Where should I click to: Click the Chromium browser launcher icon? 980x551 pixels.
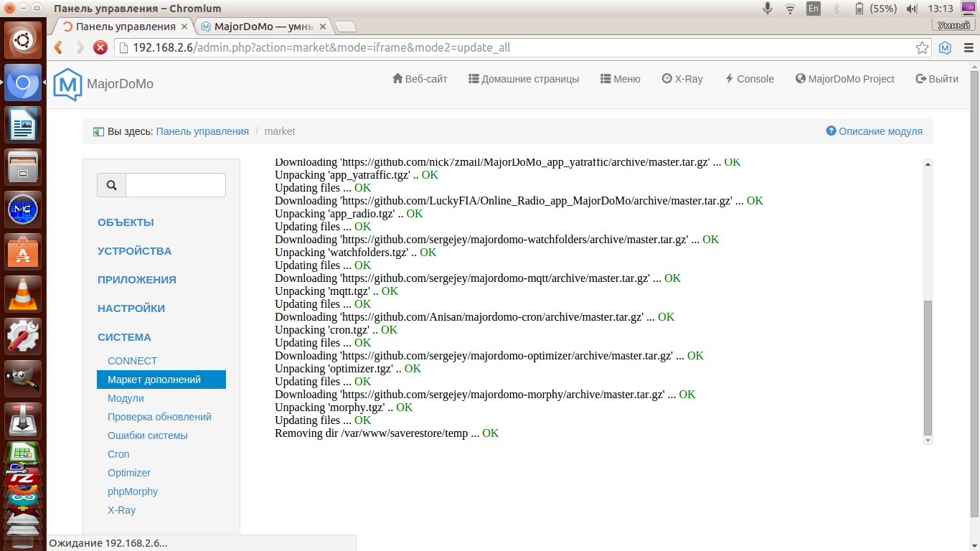24,83
